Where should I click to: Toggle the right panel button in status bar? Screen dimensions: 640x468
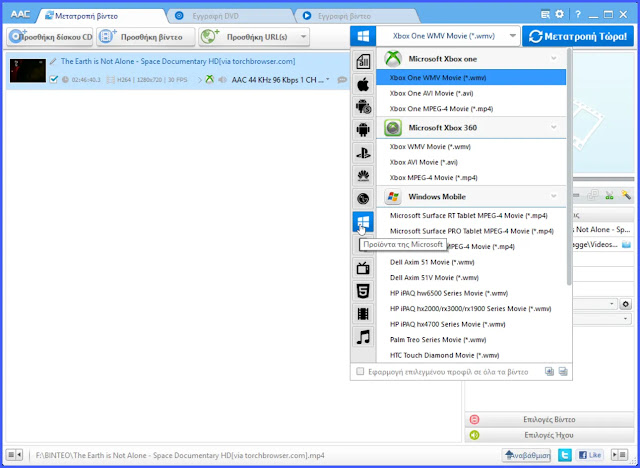tap(619, 455)
